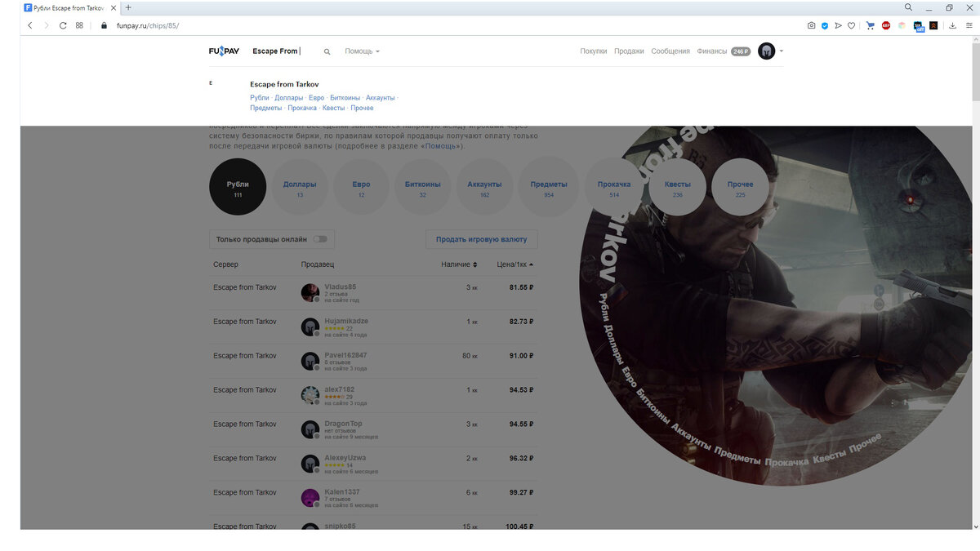Select the Прочее round category tab

click(740, 187)
